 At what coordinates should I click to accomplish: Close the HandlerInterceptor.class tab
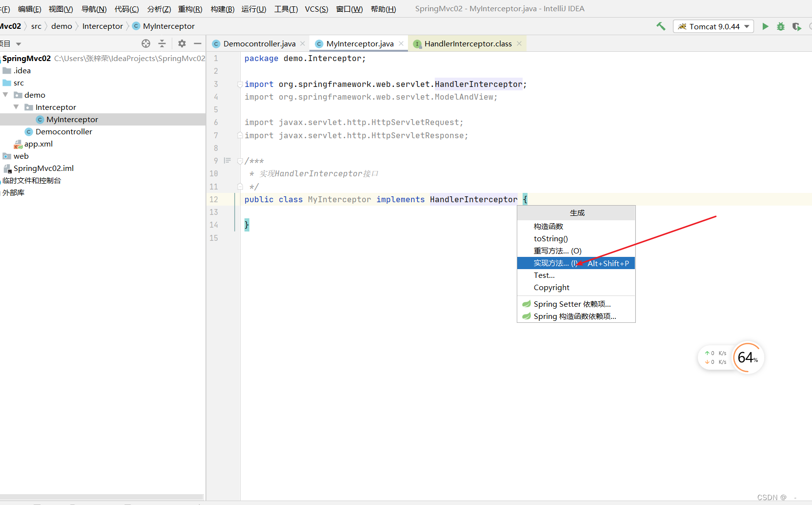point(519,43)
